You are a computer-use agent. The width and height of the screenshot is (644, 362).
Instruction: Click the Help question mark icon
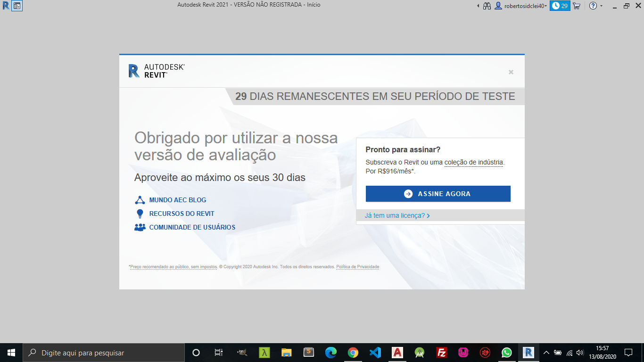pyautogui.click(x=593, y=6)
